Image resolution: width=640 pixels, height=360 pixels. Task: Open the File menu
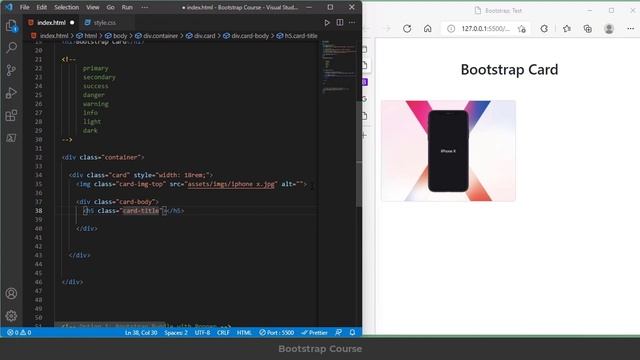pos(24,7)
